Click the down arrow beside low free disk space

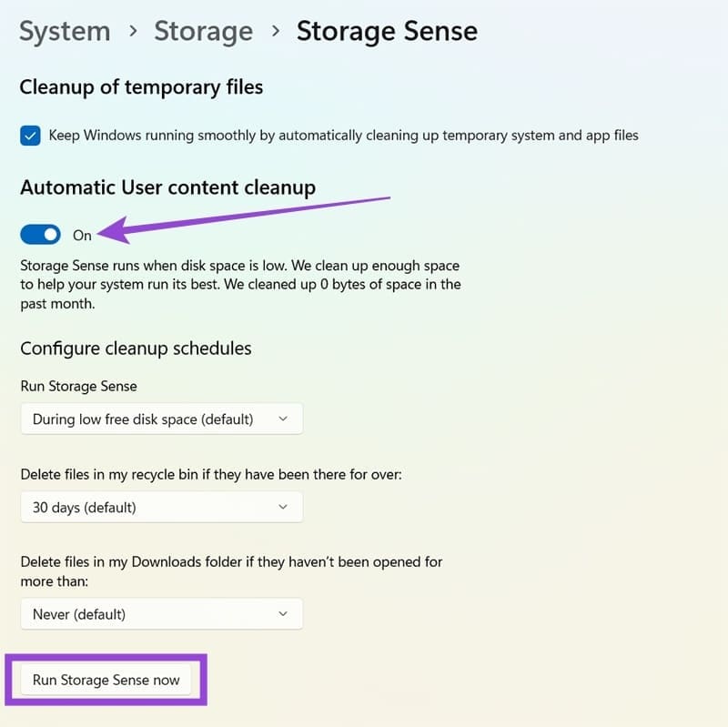[282, 419]
